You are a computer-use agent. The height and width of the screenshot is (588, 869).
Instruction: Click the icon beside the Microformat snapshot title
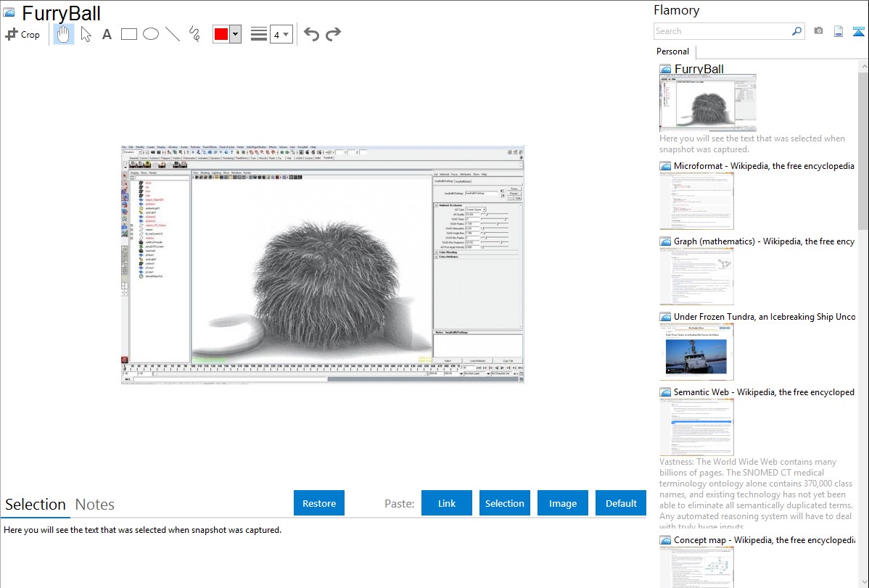pos(665,166)
